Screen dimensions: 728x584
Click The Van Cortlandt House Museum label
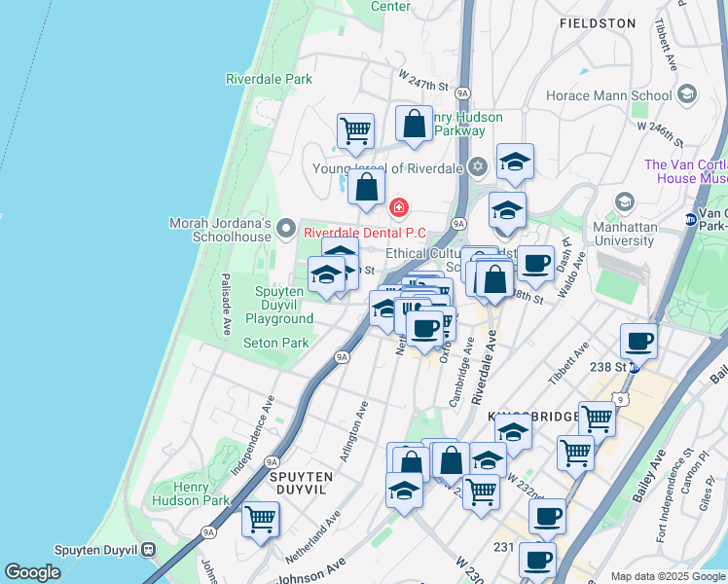click(686, 171)
